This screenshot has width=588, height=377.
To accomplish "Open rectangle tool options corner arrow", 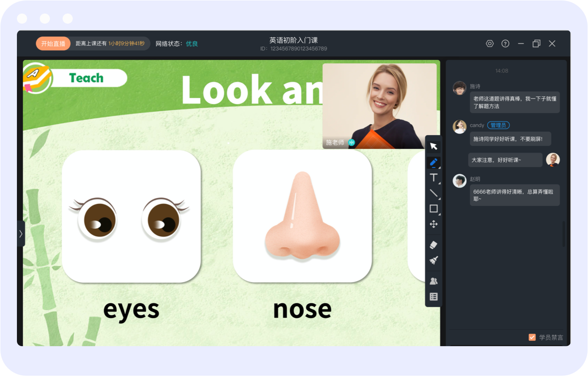I will click(x=439, y=214).
